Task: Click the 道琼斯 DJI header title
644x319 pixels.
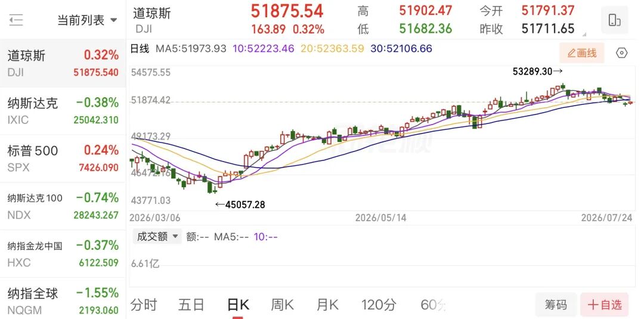Action: (151, 20)
